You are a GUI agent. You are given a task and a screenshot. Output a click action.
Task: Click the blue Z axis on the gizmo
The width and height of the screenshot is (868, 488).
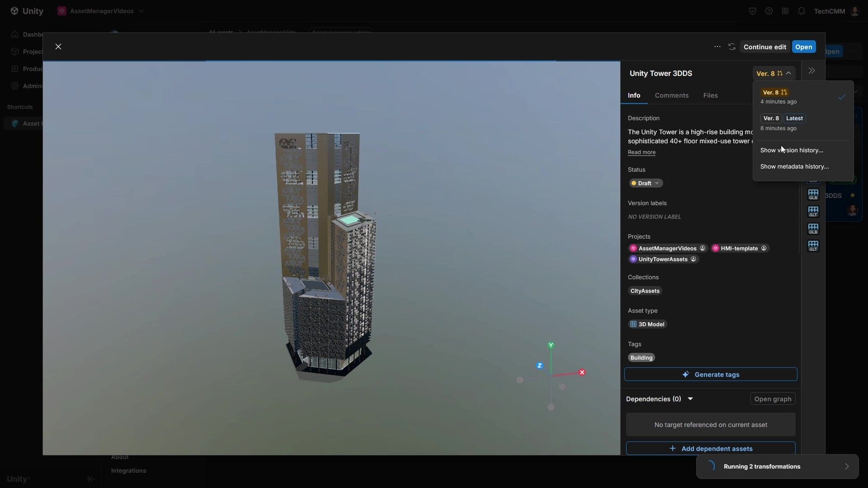tap(539, 366)
